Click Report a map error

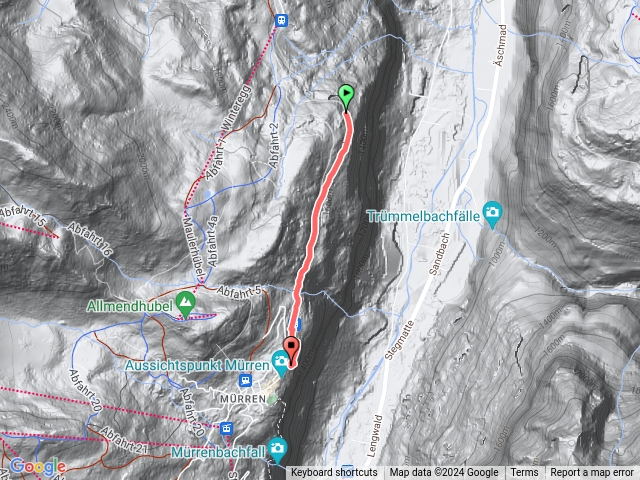coord(592,473)
